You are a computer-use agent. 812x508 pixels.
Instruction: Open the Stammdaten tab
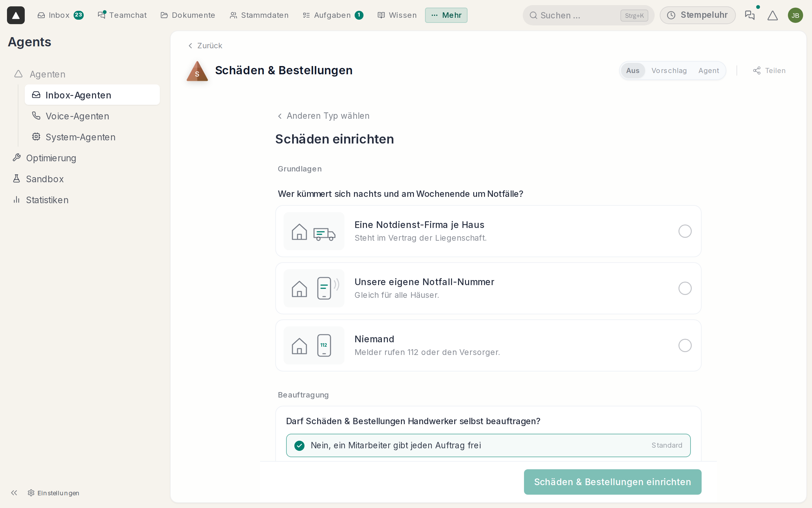(259, 15)
